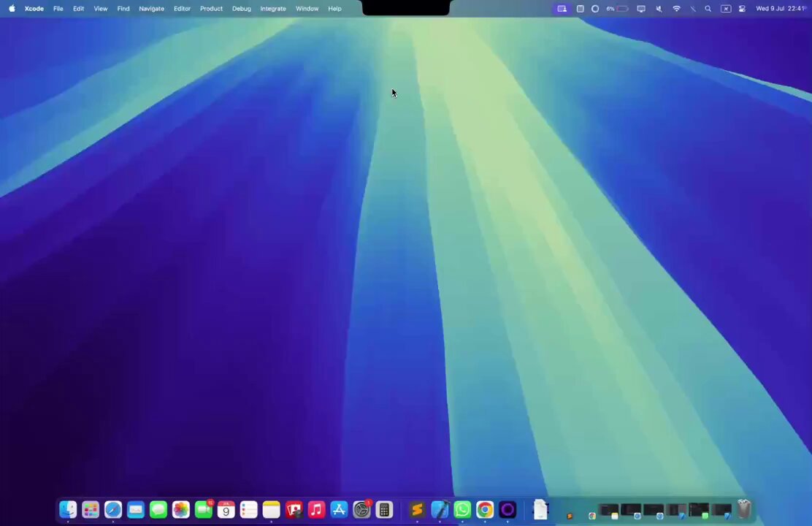The image size is (812, 526).
Task: Open Control Center from menu bar
Action: (742, 8)
